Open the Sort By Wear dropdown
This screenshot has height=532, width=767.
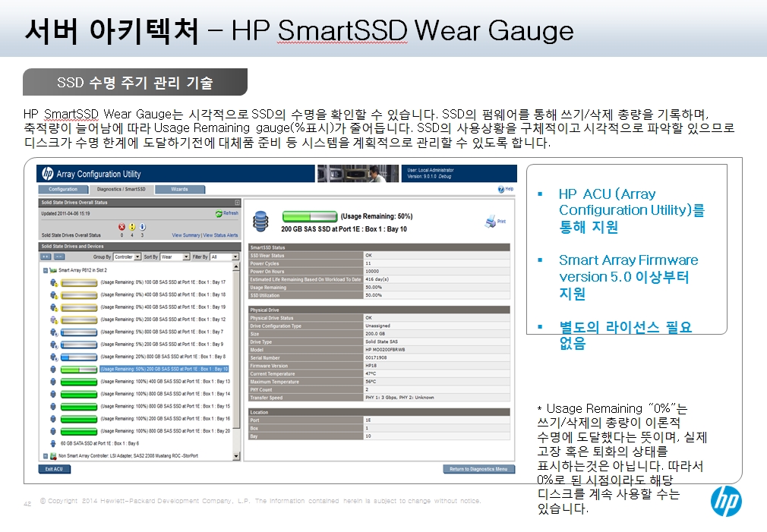click(x=175, y=257)
